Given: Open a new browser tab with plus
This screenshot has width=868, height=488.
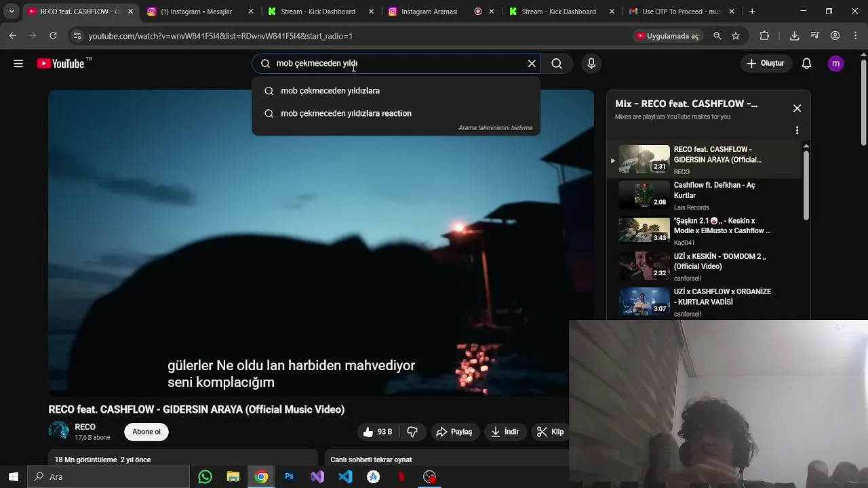Looking at the screenshot, I should pos(752,12).
